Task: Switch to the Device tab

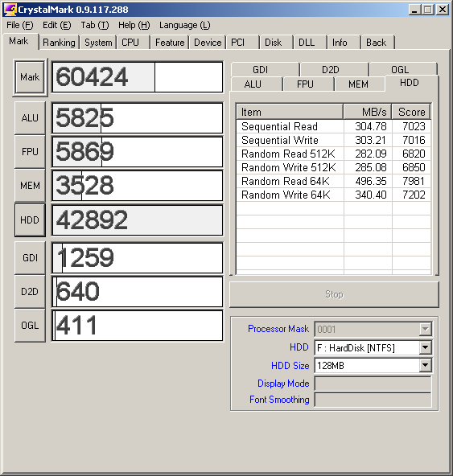Action: (x=208, y=43)
